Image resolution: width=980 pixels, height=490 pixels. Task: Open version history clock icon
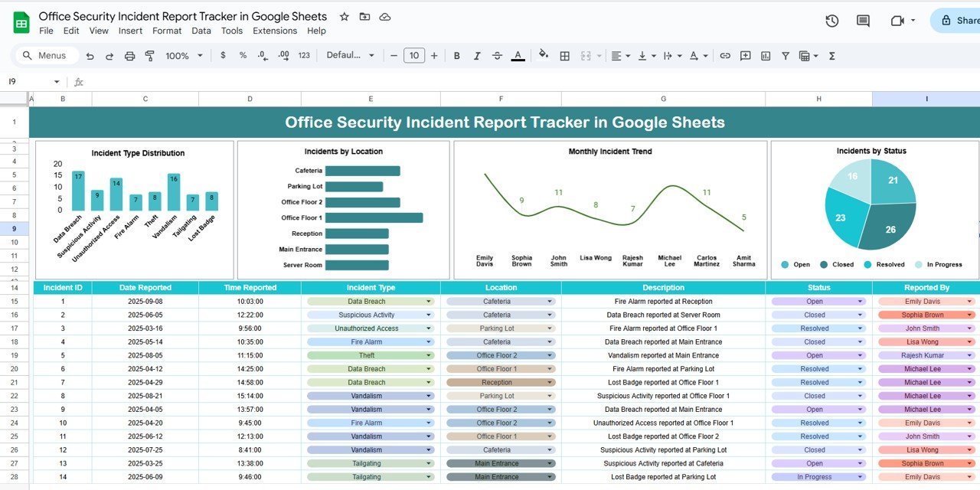[x=832, y=21]
